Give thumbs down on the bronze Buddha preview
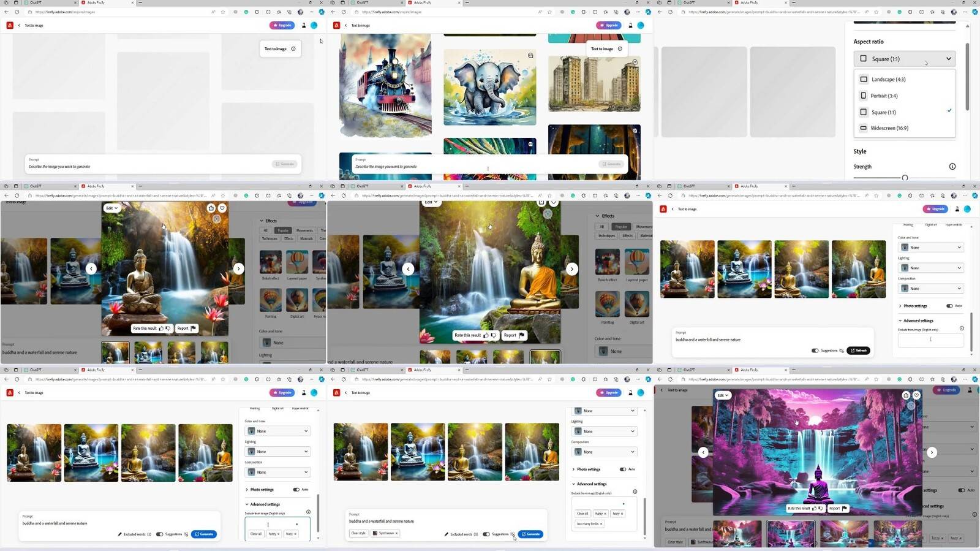 click(168, 329)
